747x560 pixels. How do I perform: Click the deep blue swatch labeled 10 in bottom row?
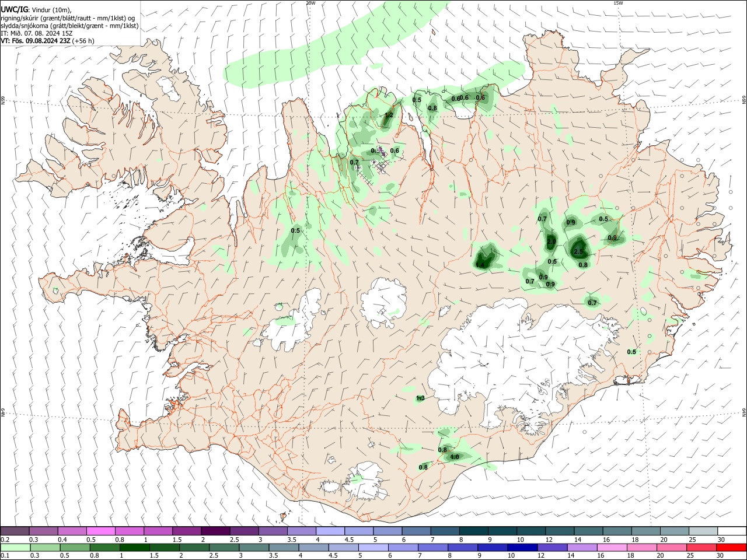pyautogui.click(x=521, y=547)
